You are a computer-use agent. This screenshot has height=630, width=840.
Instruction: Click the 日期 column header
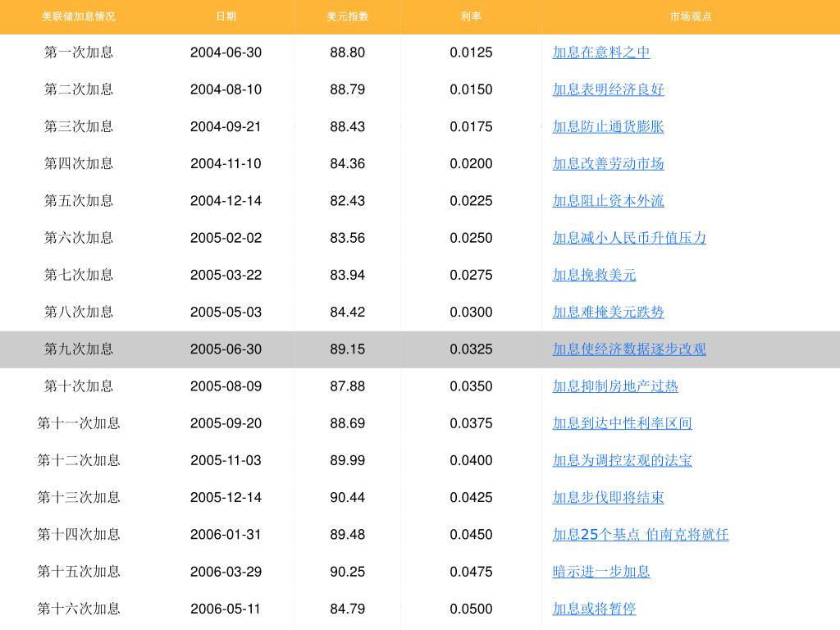click(226, 16)
